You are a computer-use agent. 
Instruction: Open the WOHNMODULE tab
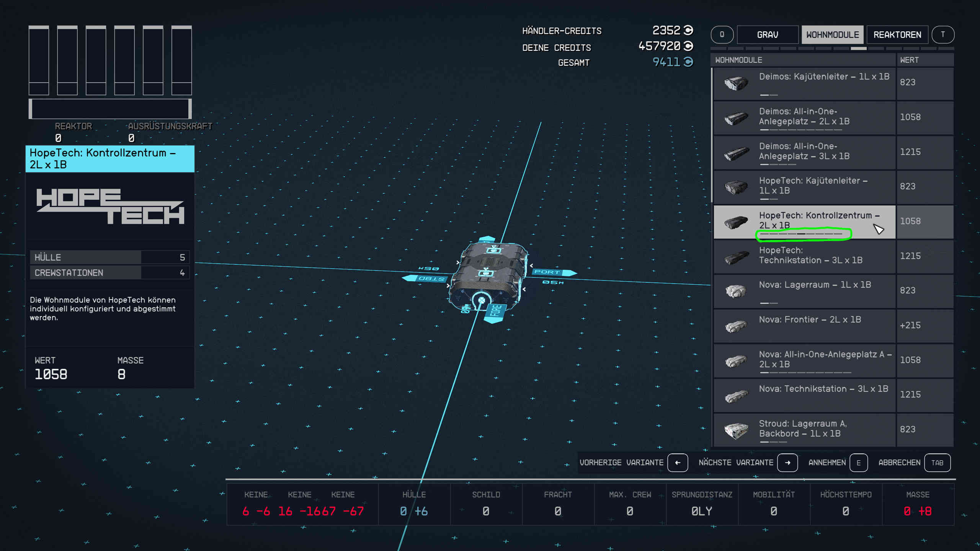832,35
